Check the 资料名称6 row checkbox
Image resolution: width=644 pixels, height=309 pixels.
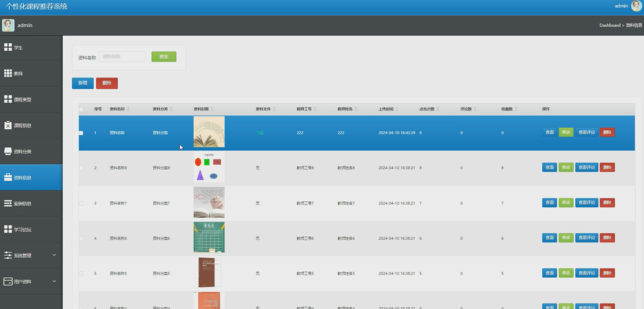[x=81, y=239]
